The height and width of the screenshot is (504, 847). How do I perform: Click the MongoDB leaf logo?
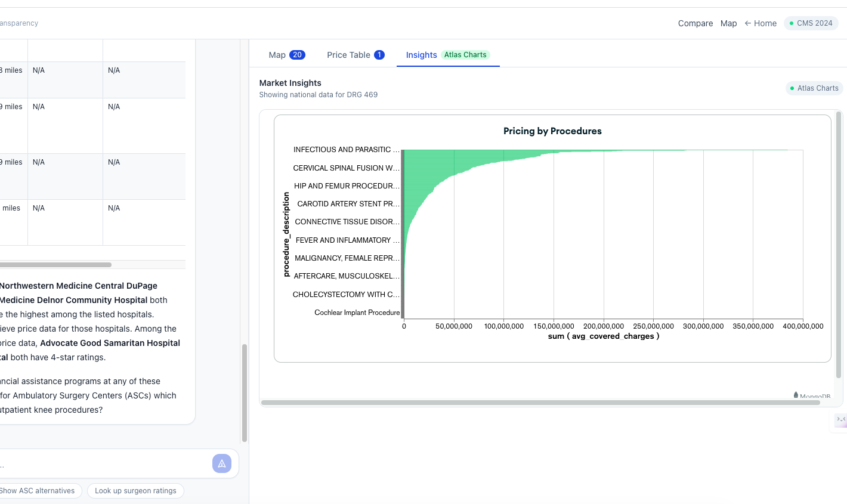click(x=796, y=395)
